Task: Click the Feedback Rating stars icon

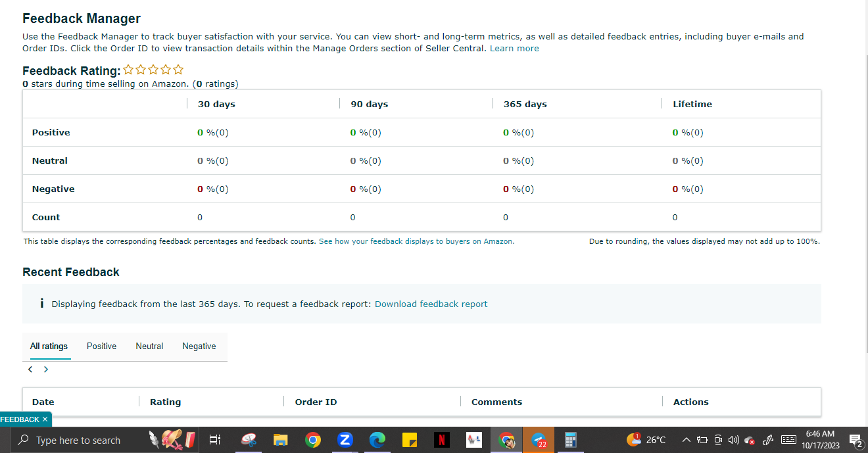Action: pyautogui.click(x=153, y=70)
